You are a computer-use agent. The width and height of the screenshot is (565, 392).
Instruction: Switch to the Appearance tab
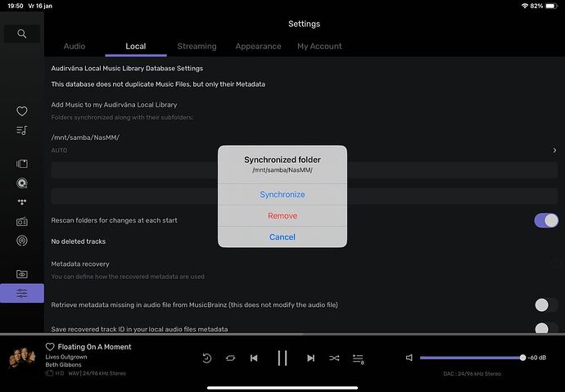(258, 47)
